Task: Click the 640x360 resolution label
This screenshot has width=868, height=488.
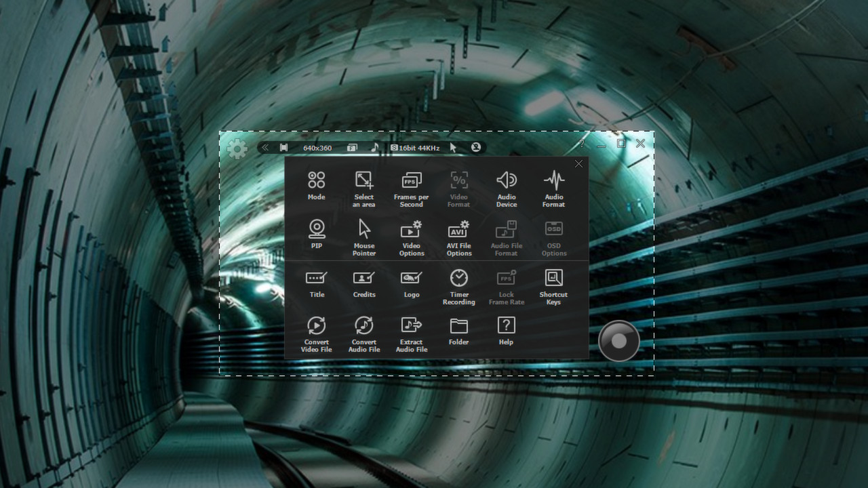Action: click(319, 147)
